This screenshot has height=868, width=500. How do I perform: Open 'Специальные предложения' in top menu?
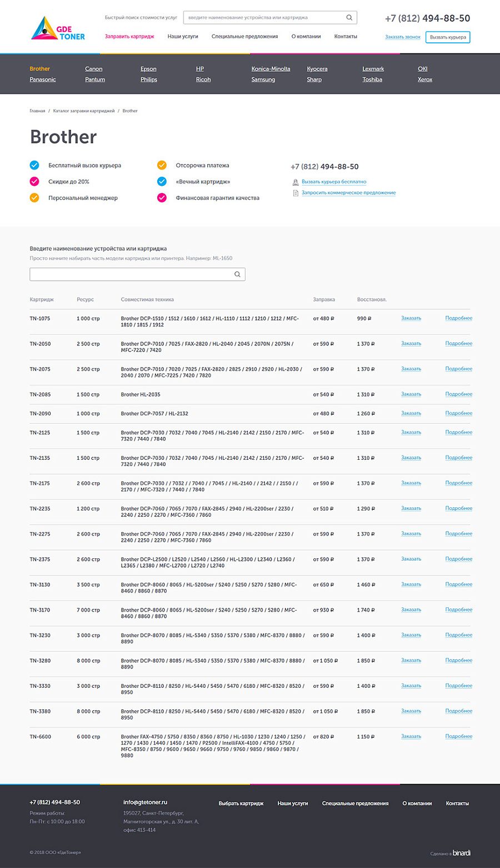point(244,37)
